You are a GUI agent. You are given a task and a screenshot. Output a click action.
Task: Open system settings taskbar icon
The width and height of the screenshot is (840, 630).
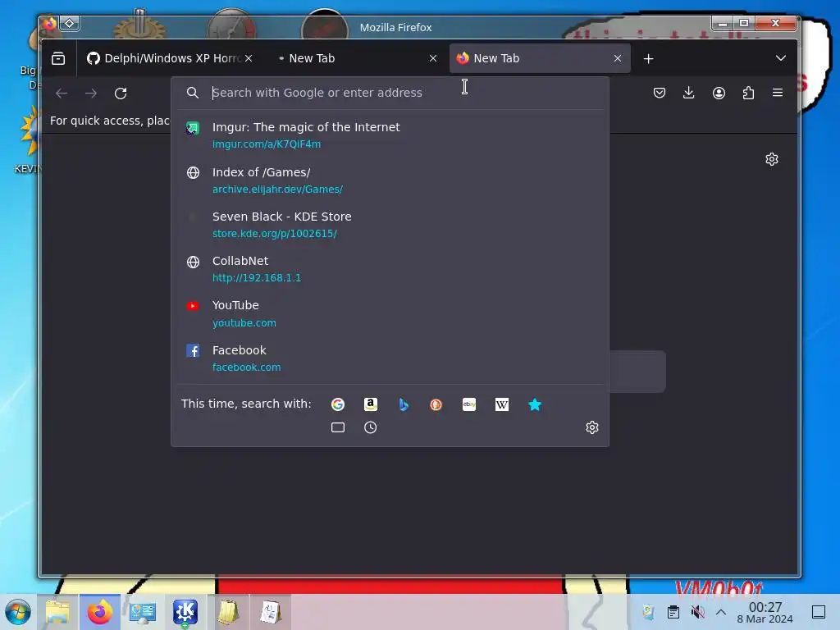(x=143, y=612)
